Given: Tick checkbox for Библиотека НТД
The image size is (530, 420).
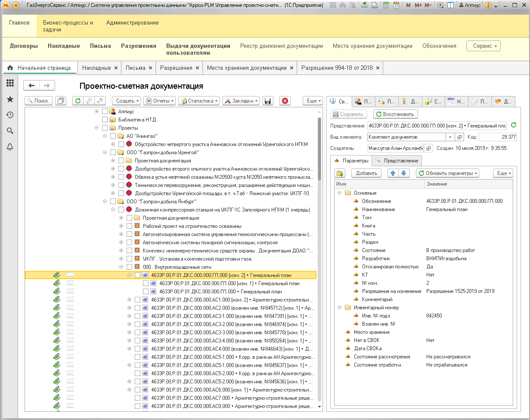Looking at the screenshot, I should coord(105,120).
